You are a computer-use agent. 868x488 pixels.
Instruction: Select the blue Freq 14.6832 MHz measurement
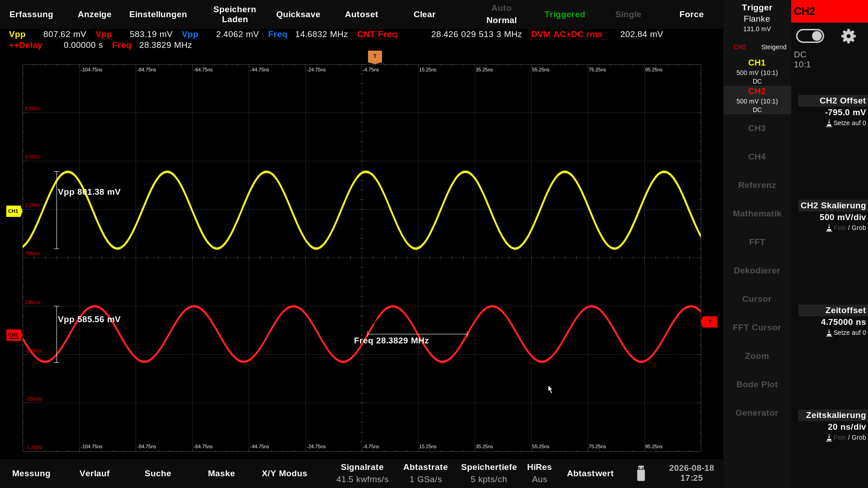[x=308, y=34]
